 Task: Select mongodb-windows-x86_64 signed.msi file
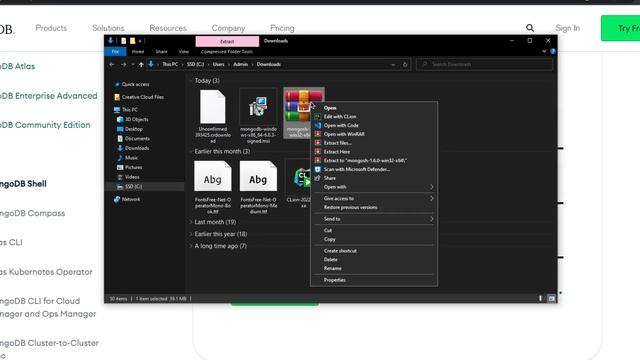click(x=258, y=116)
